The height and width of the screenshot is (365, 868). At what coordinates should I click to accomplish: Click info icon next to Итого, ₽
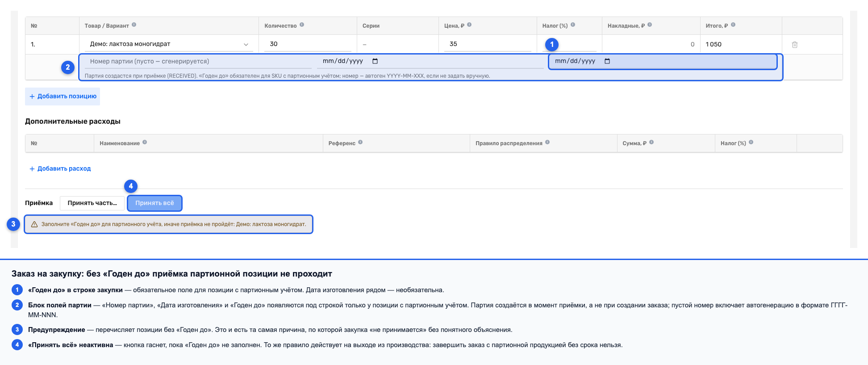pos(733,25)
